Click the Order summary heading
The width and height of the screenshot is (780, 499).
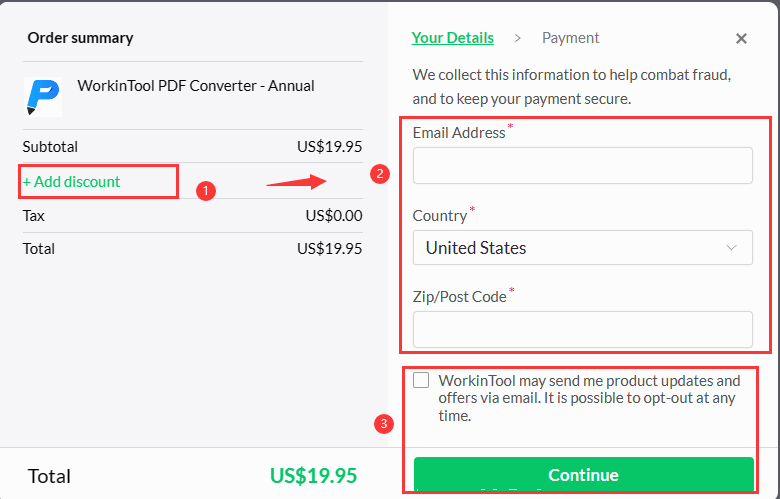click(x=80, y=38)
